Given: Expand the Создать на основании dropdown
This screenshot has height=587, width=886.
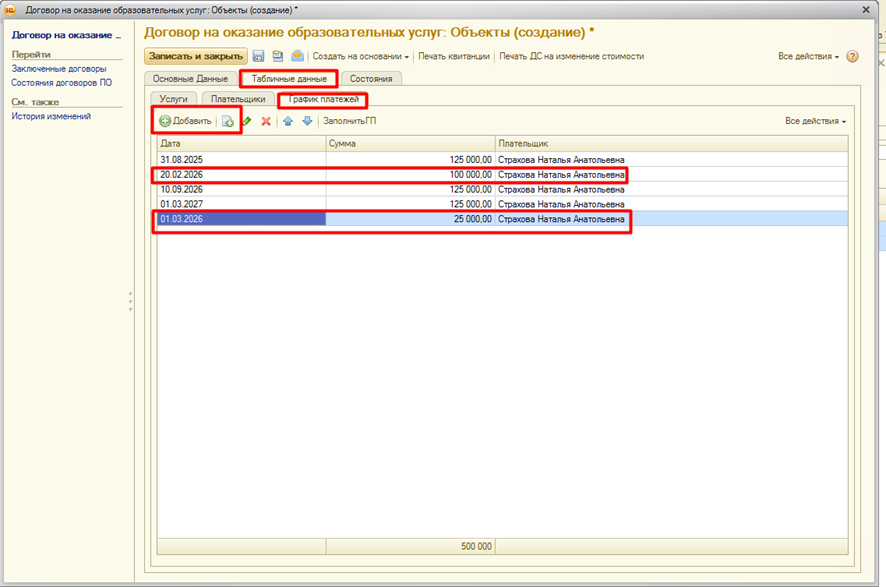Looking at the screenshot, I should tap(360, 57).
